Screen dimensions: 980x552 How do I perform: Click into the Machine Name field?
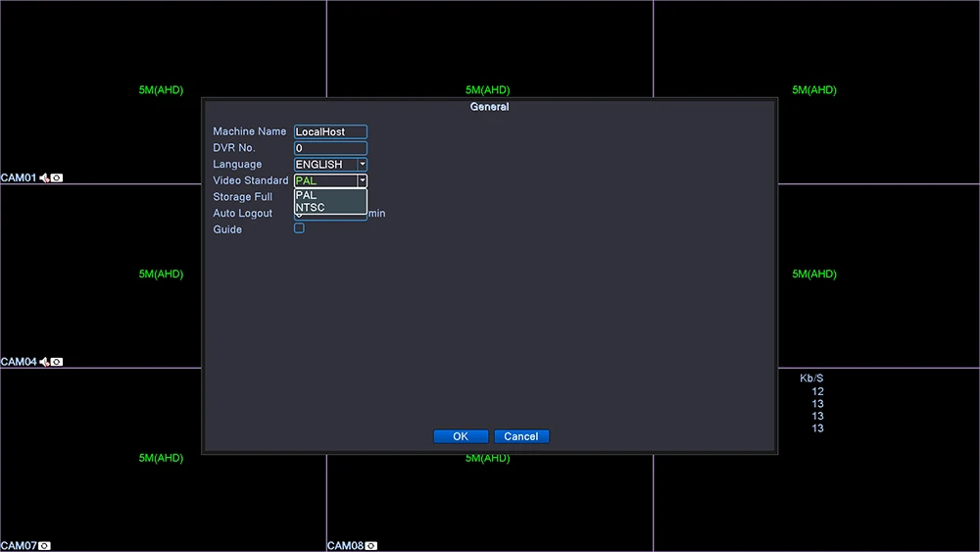click(330, 132)
